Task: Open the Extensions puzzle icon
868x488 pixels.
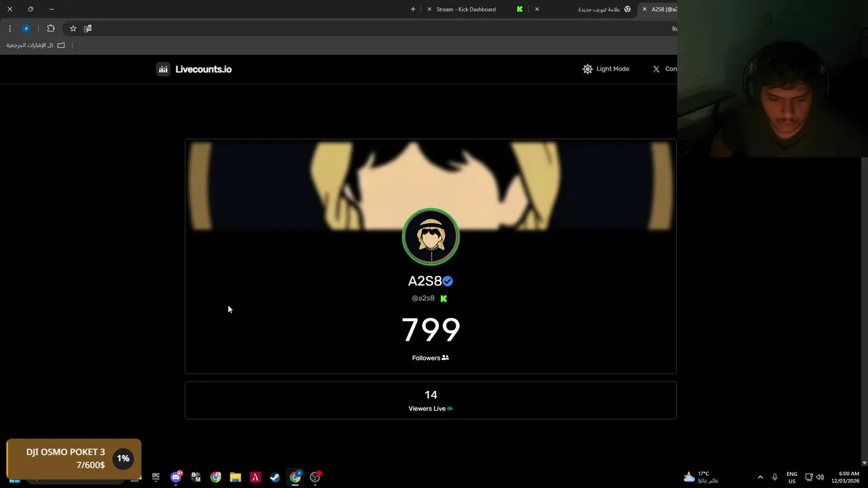Action: point(51,28)
